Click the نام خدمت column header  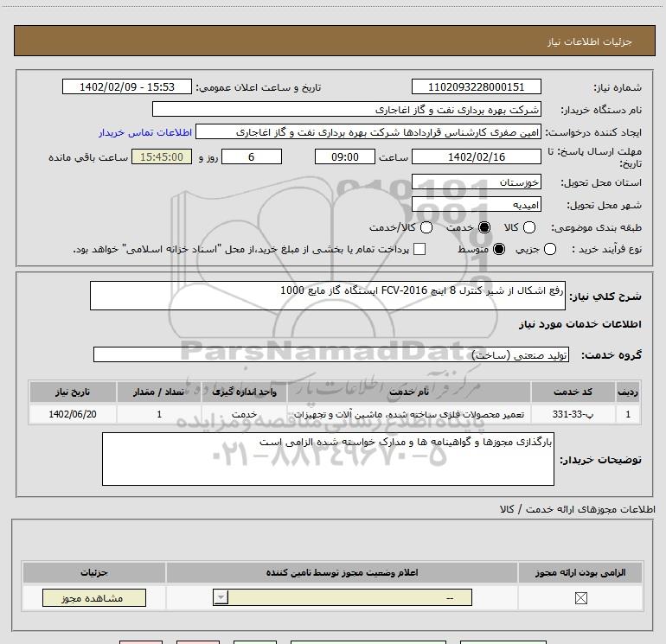[x=409, y=392]
